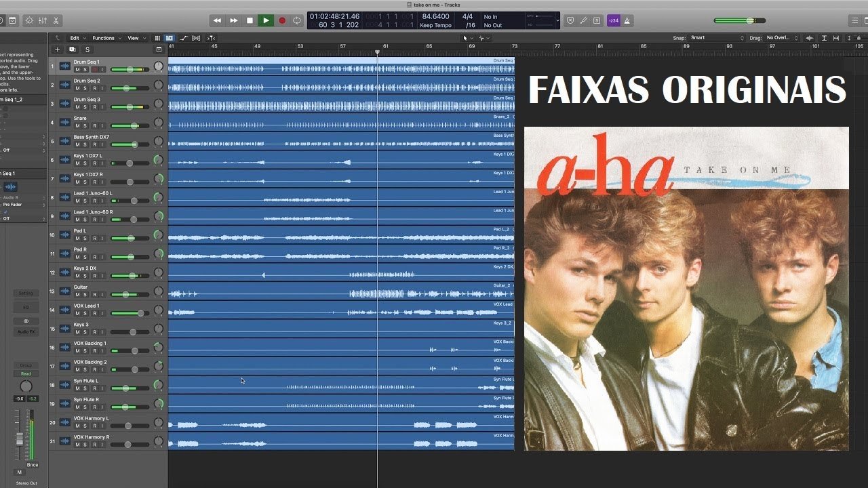Click the Solo S button in the control bar
Viewport: 868px width, 488px height.
[x=596, y=20]
